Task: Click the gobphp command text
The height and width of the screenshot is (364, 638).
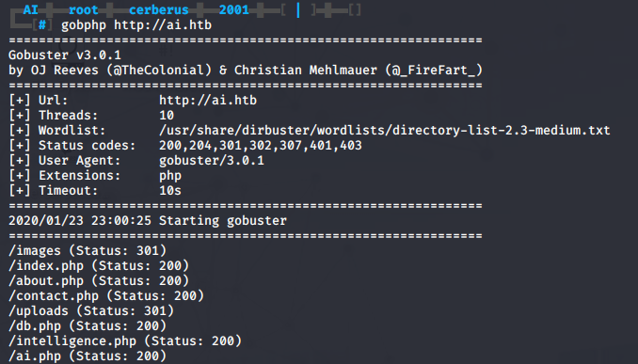Action: coord(84,25)
